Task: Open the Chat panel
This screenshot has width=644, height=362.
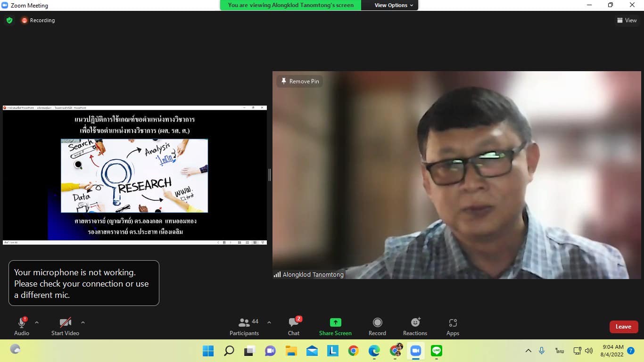Action: 294,326
